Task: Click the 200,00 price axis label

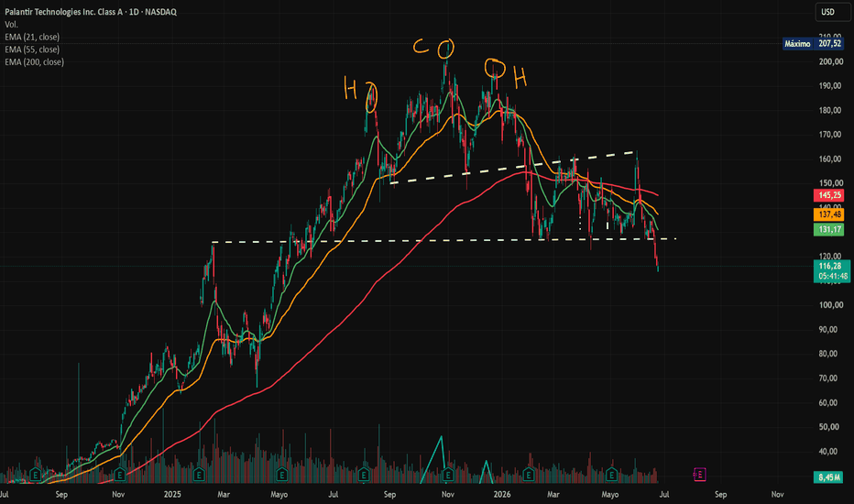Action: [x=830, y=61]
